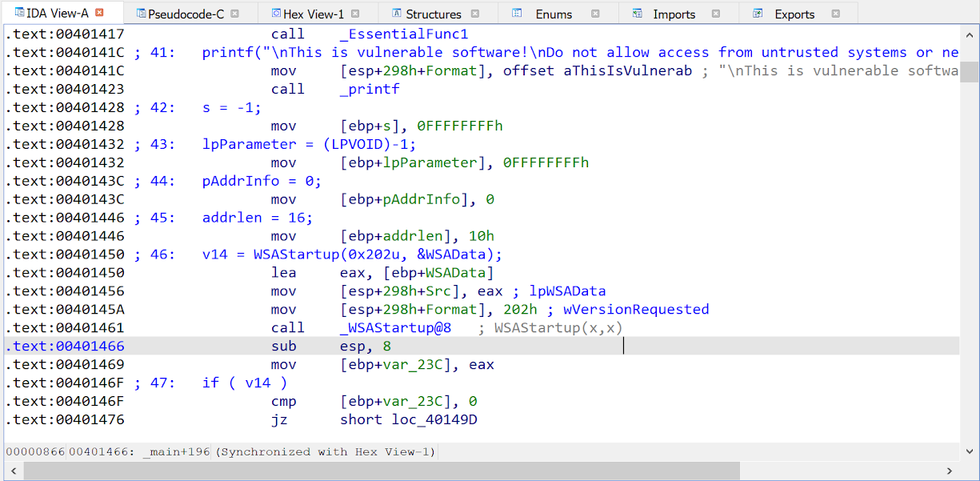Click address .text:00401461
Screen dimensions: 980x481
[65, 328]
